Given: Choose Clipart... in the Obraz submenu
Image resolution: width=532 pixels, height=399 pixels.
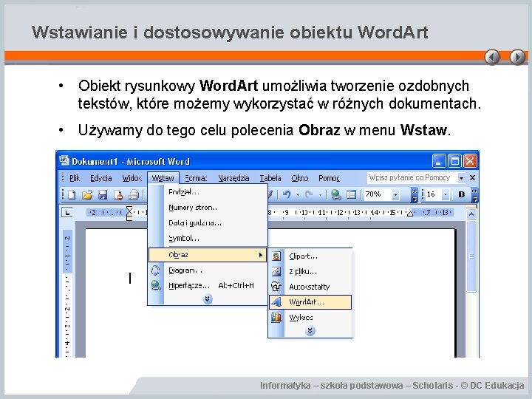Looking at the screenshot, I should (310, 256).
